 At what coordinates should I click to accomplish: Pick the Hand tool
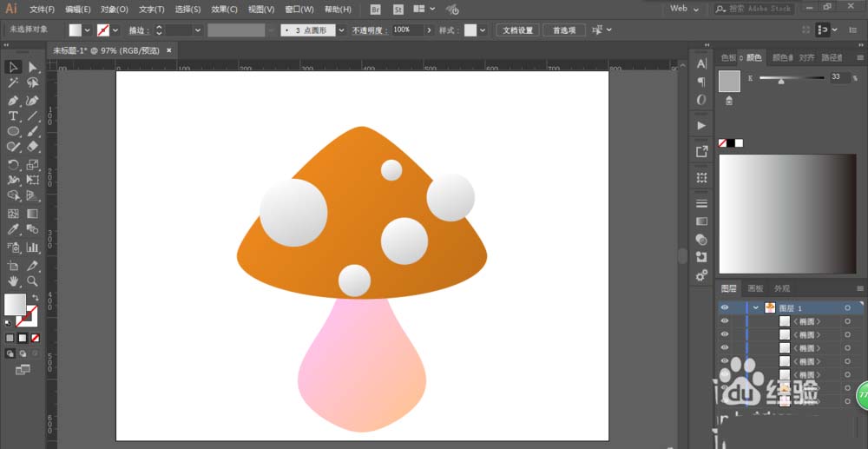[13, 281]
